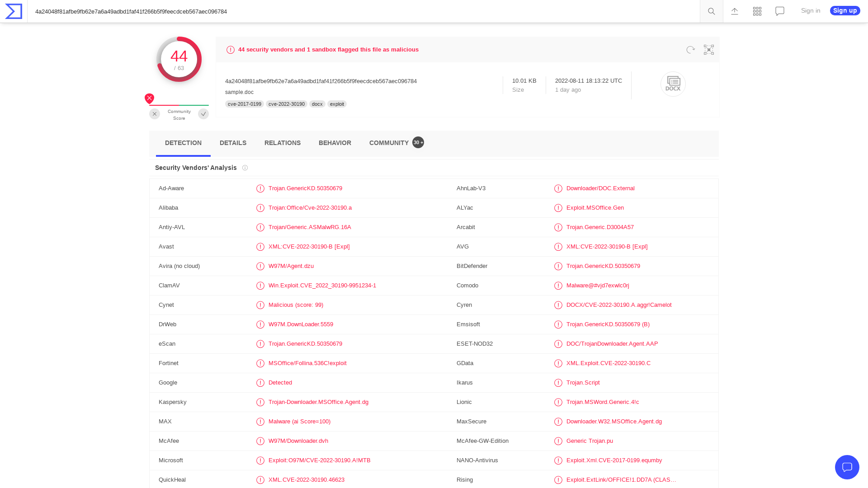Viewport: 868px width, 488px height.
Task: Click the 30+ community count badge
Action: (x=418, y=142)
